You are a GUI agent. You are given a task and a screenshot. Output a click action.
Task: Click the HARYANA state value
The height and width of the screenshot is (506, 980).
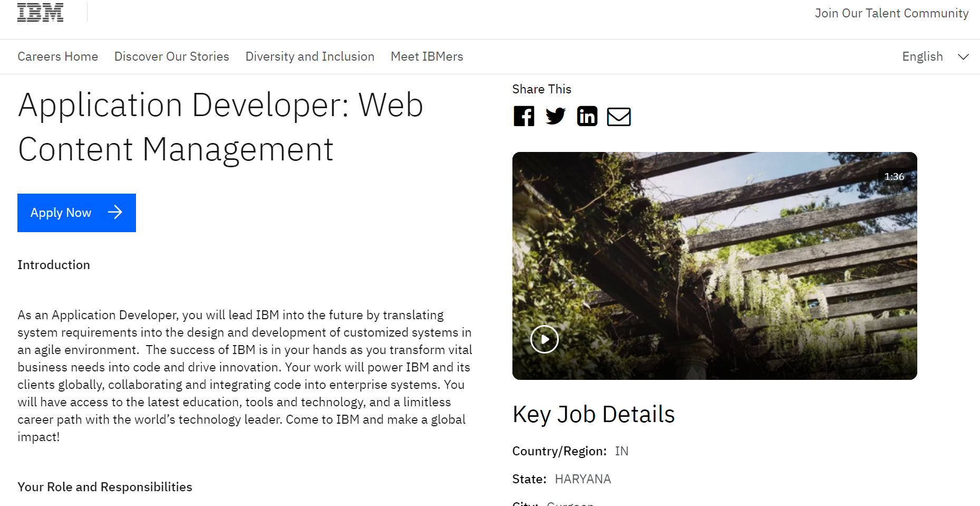583,479
